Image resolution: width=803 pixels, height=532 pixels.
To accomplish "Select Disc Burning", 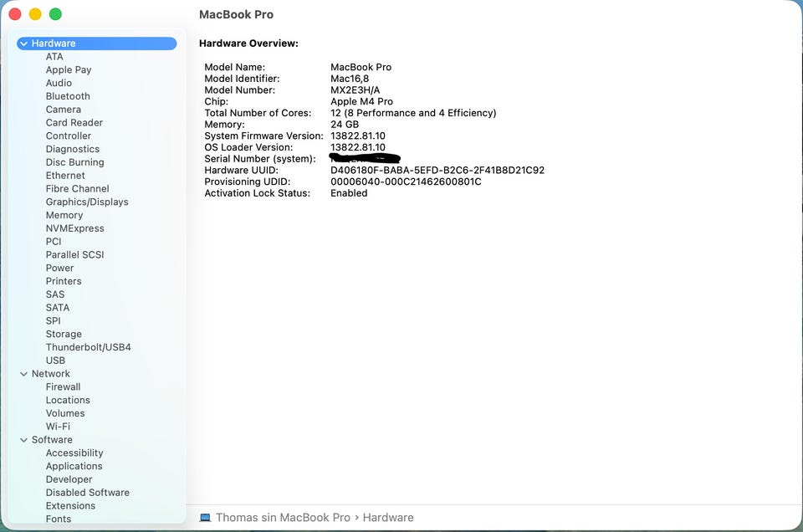I will (74, 162).
